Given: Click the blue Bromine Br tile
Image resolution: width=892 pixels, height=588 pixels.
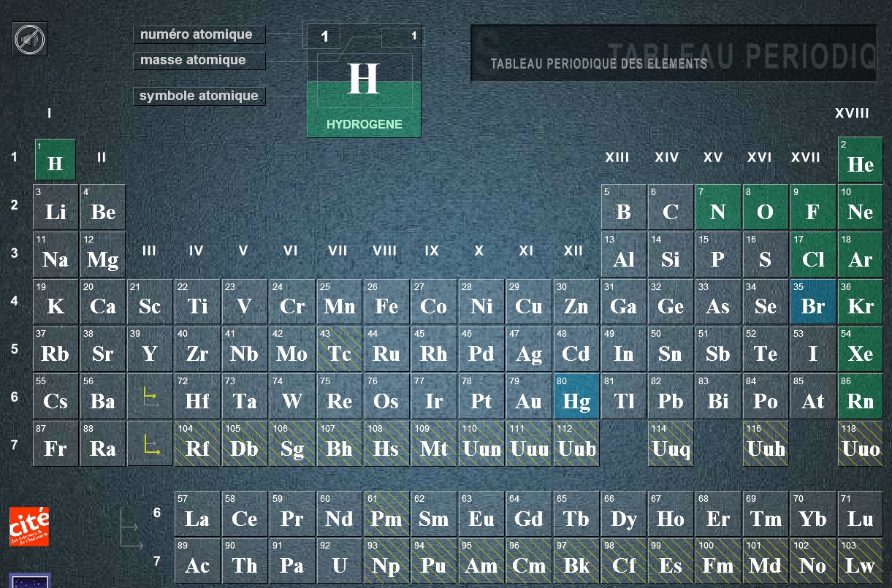Looking at the screenshot, I should coord(812,302).
